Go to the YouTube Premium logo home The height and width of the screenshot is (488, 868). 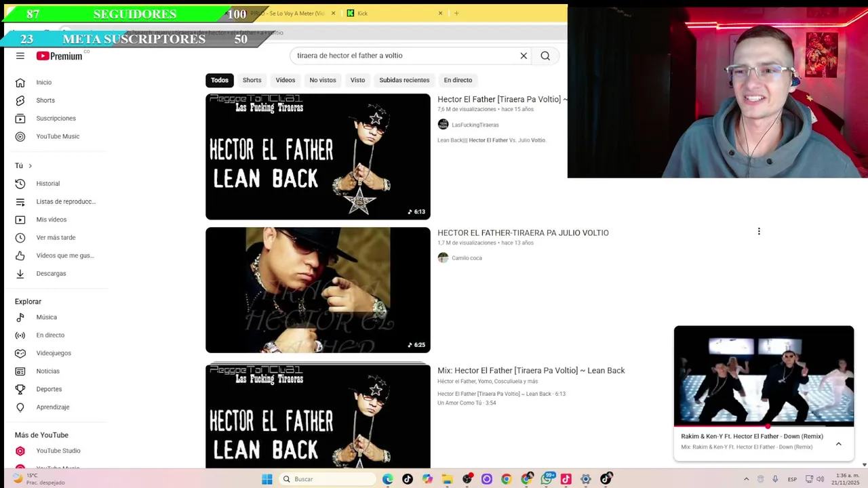59,56
